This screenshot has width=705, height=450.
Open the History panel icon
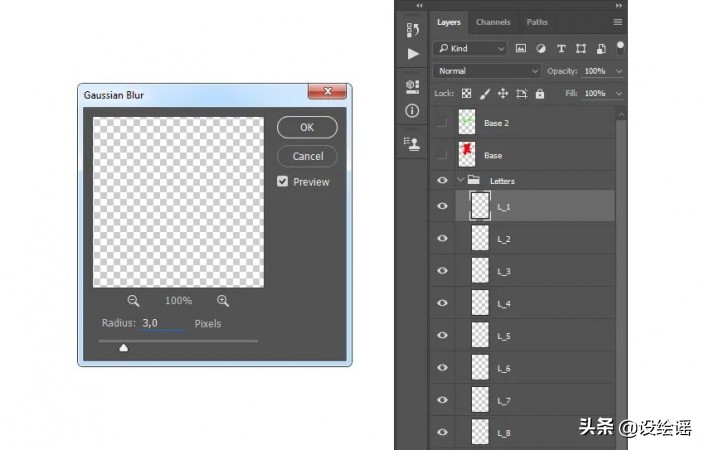pos(412,30)
